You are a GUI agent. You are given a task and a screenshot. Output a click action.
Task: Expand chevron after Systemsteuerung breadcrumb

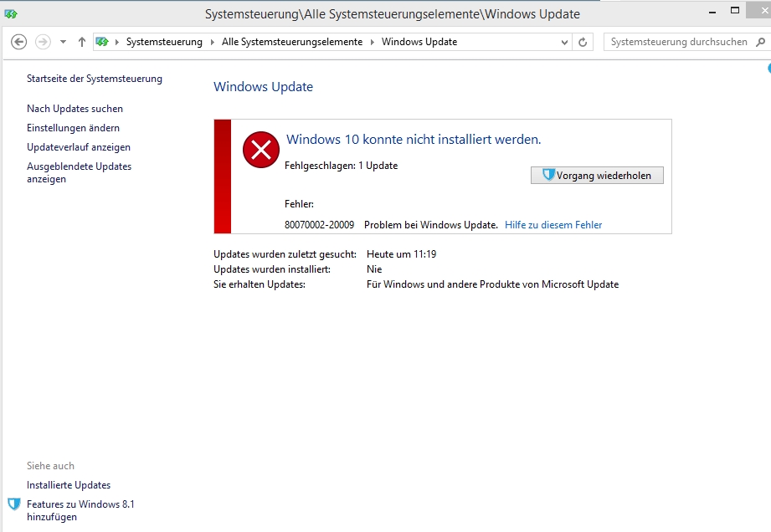click(x=212, y=43)
